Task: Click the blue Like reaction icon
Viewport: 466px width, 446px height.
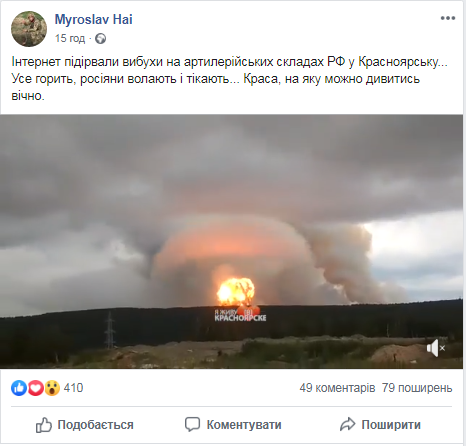Action: pyautogui.click(x=19, y=388)
